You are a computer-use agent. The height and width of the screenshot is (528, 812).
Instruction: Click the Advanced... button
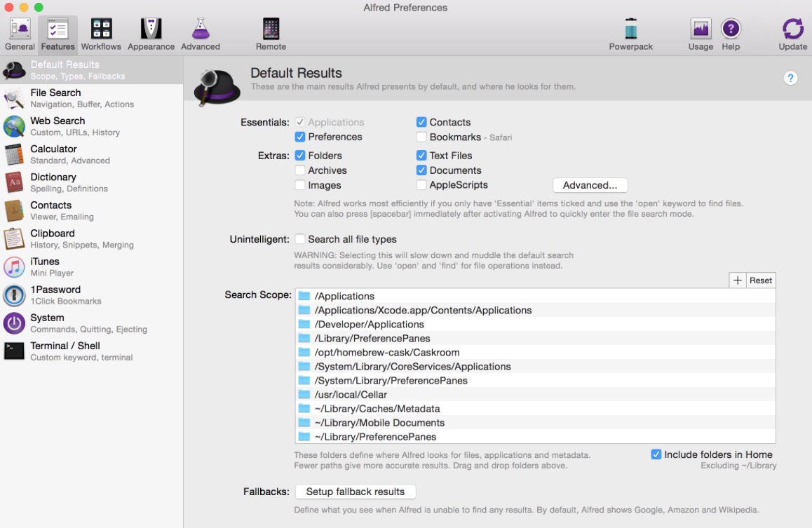coord(590,185)
